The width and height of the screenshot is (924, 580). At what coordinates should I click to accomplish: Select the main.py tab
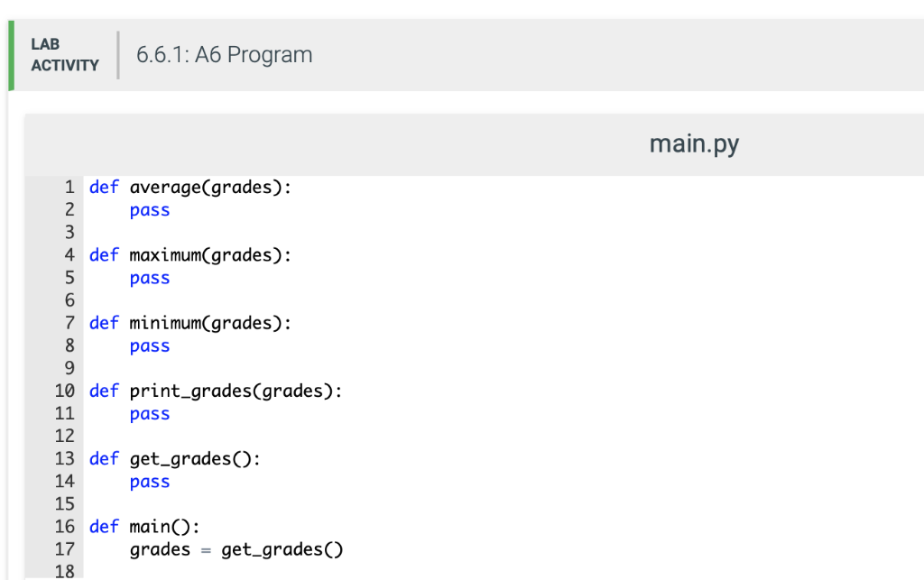tap(693, 143)
